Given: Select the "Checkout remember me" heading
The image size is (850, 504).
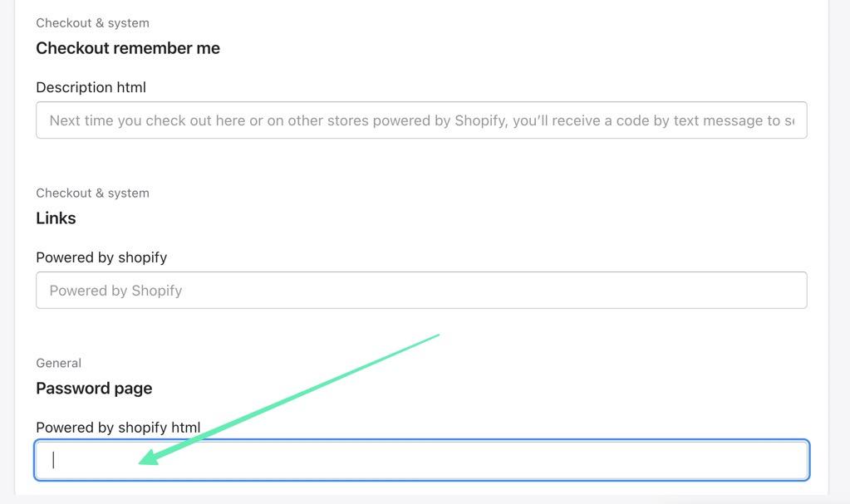Looking at the screenshot, I should click(128, 48).
